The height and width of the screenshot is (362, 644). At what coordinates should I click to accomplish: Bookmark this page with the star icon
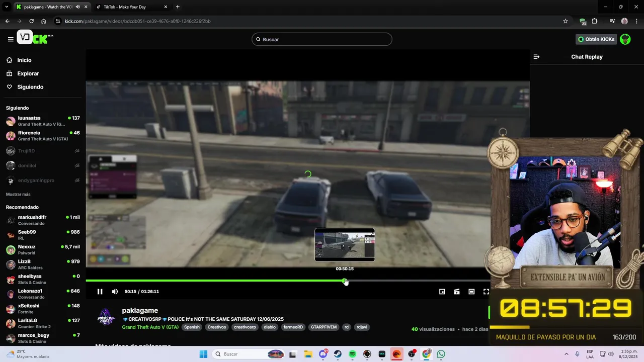[x=566, y=21]
